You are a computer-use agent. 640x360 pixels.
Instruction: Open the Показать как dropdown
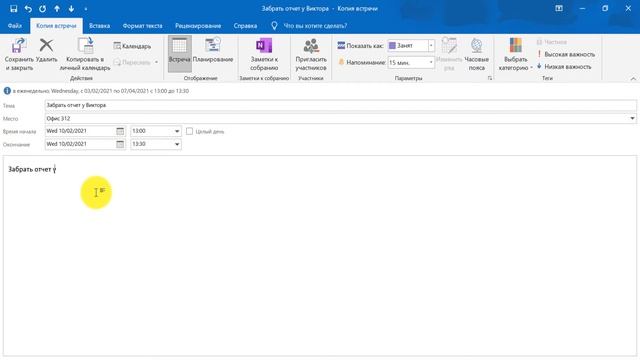click(x=431, y=46)
